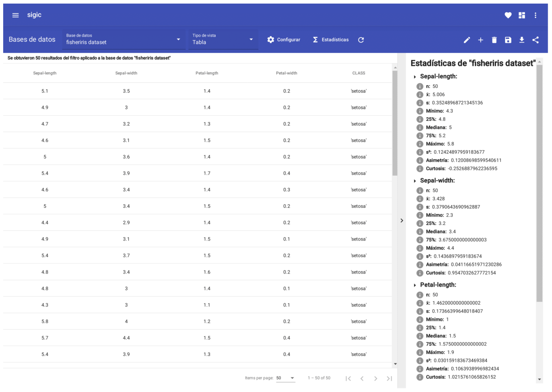Image resolution: width=552 pixels, height=392 pixels.
Task: Open the three-dot more options menu
Action: (535, 15)
